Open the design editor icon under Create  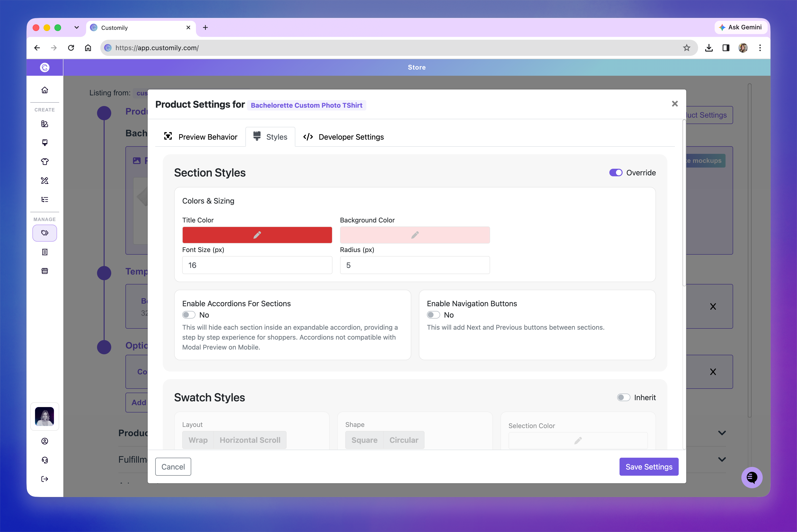(x=44, y=124)
